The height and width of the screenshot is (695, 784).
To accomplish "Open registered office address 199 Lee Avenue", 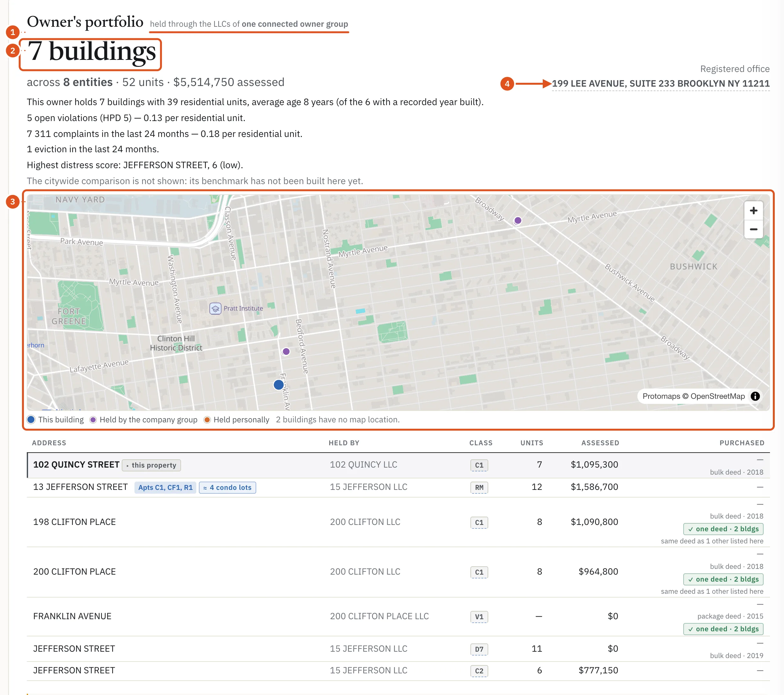I will [x=660, y=83].
